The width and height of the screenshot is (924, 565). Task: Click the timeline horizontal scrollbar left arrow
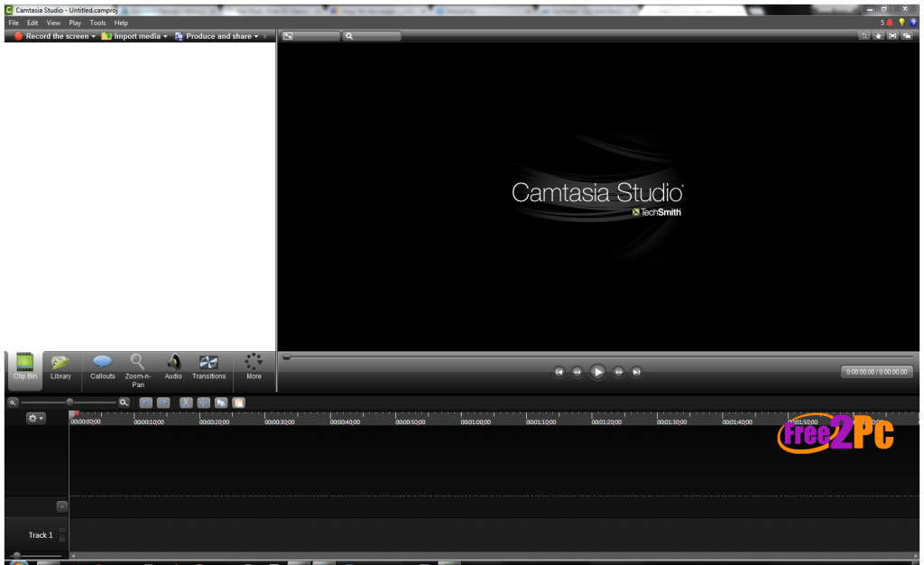click(x=73, y=556)
